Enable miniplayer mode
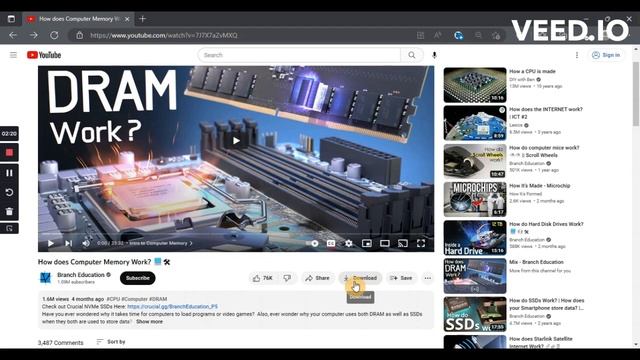 pos(367,243)
